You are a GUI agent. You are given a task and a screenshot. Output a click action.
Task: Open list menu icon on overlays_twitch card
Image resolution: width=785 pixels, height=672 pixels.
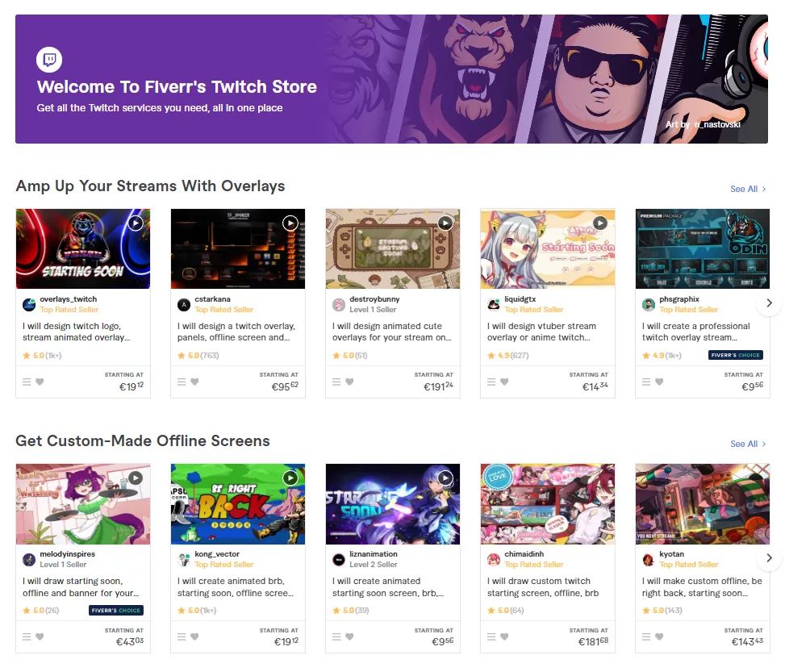coord(27,382)
